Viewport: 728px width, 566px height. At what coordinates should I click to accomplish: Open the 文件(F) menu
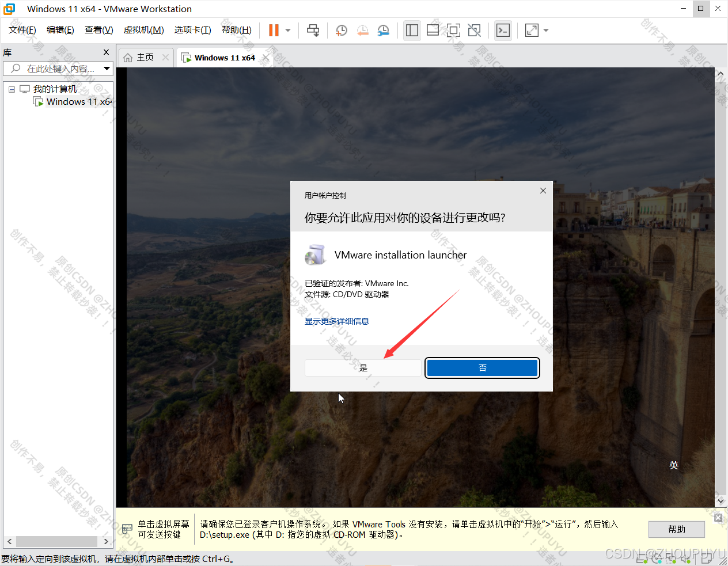click(x=22, y=30)
